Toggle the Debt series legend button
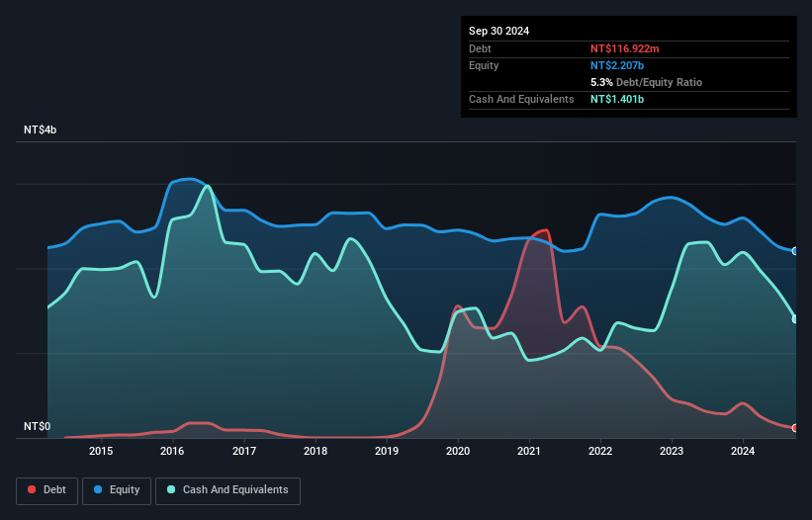Screen dimensions: 812x520 click(47, 490)
